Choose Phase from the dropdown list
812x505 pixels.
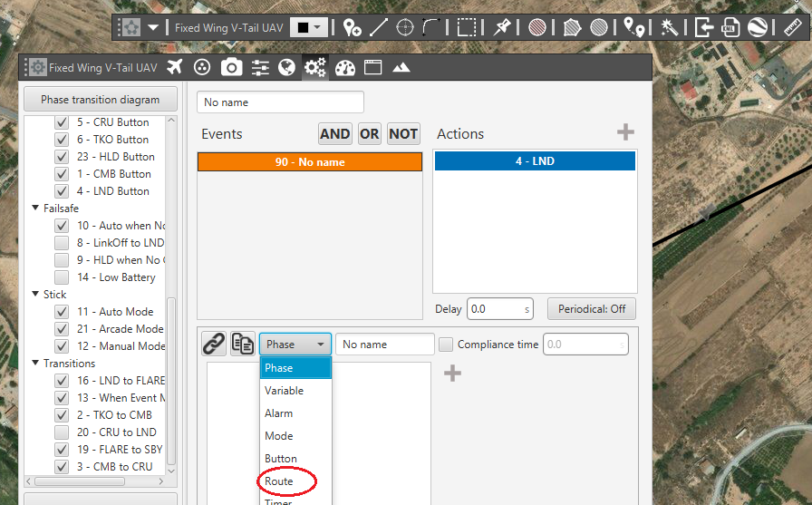click(x=295, y=368)
